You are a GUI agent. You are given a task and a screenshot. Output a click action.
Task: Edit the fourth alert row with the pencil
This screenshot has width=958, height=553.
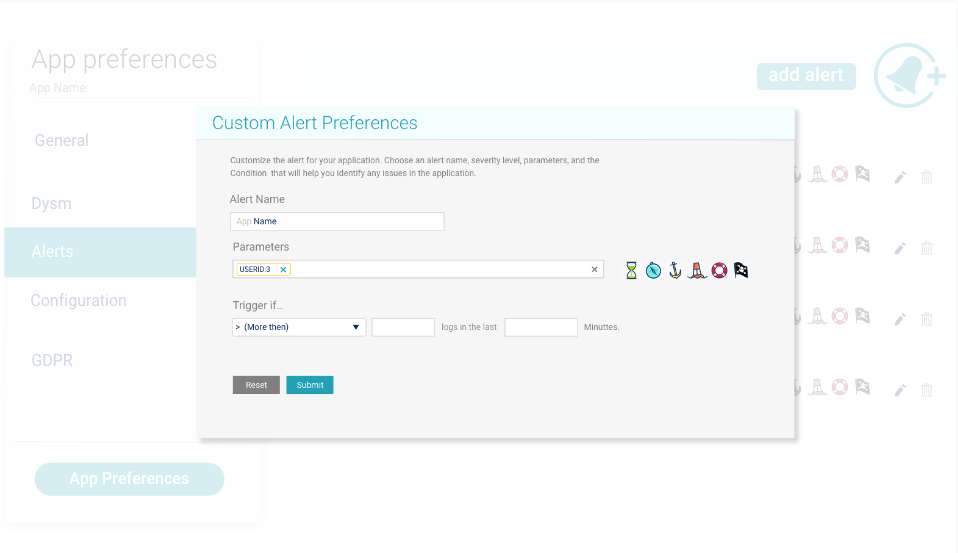(900, 390)
